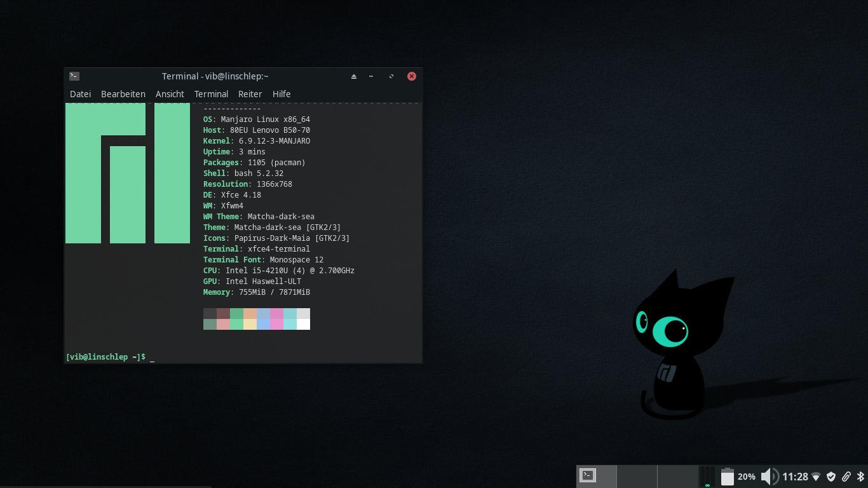This screenshot has height=488, width=868.
Task: Close the Terminal window with red button
Action: [411, 76]
